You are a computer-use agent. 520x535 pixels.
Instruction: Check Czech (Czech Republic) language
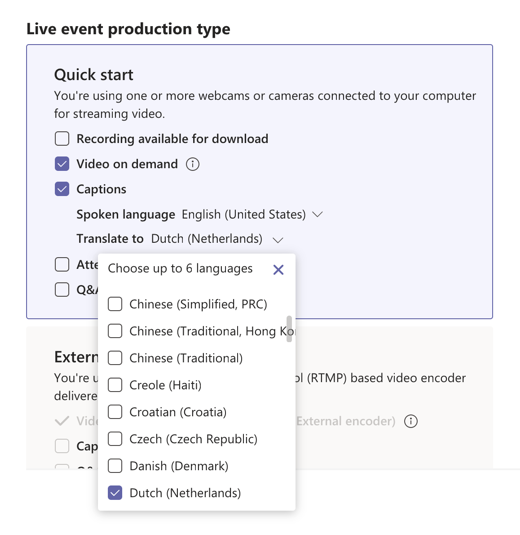[115, 439]
